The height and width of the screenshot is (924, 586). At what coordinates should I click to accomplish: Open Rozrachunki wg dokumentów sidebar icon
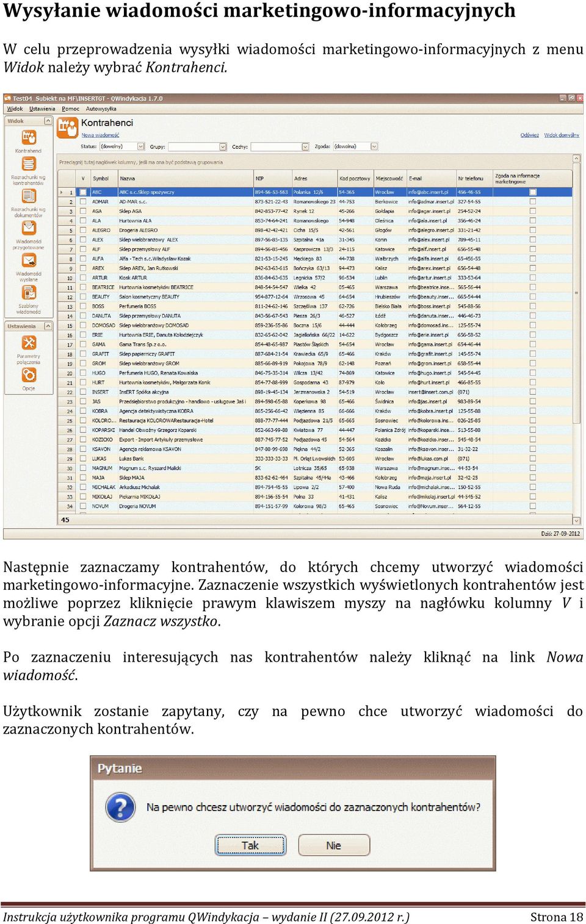click(29, 196)
